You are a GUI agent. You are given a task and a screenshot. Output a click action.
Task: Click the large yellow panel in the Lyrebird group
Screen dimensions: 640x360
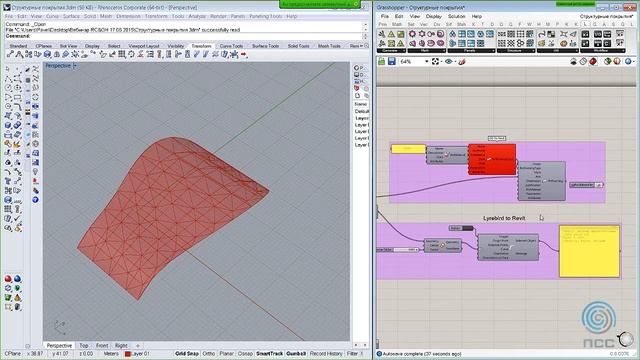coord(589,251)
